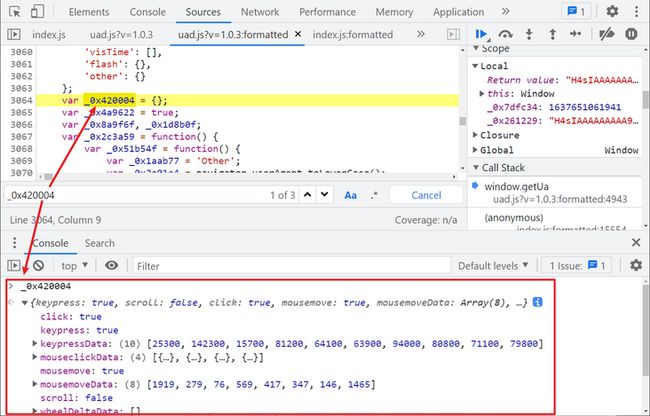
Task: Show more open file tabs
Action: click(420, 34)
